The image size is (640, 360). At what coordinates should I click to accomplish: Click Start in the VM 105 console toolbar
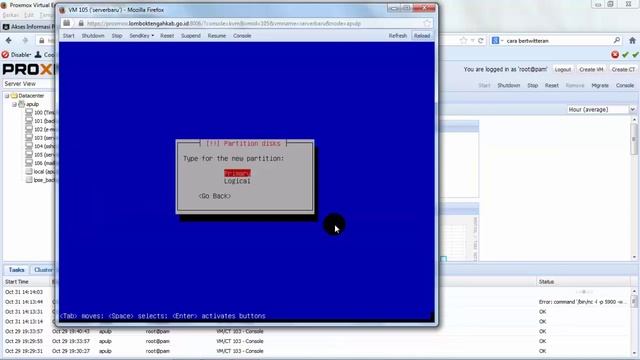(69, 36)
